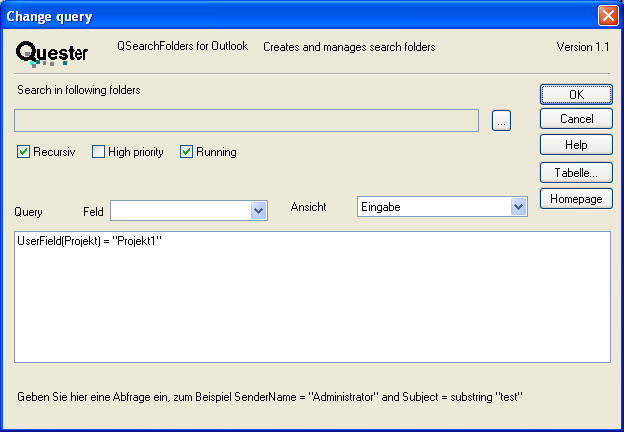Open the Help button
Screen dimensions: 624x432
[576, 146]
